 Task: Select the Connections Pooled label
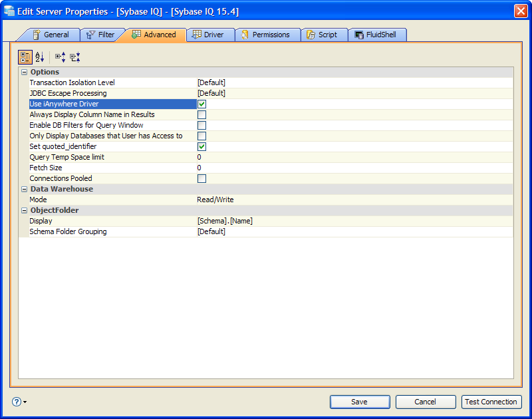(61, 178)
